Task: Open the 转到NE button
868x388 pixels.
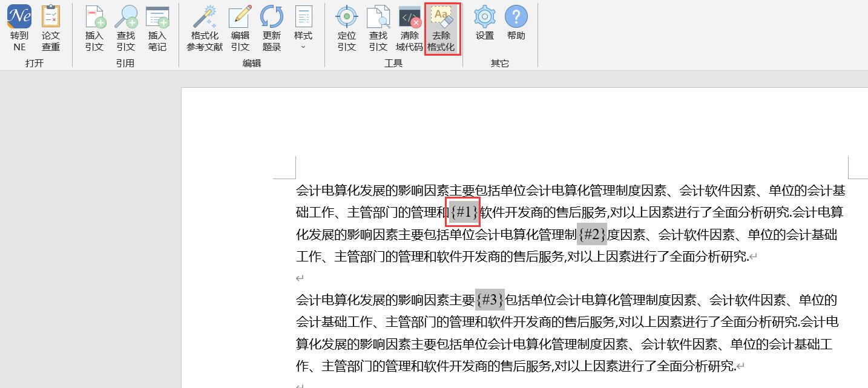Action: tap(19, 28)
